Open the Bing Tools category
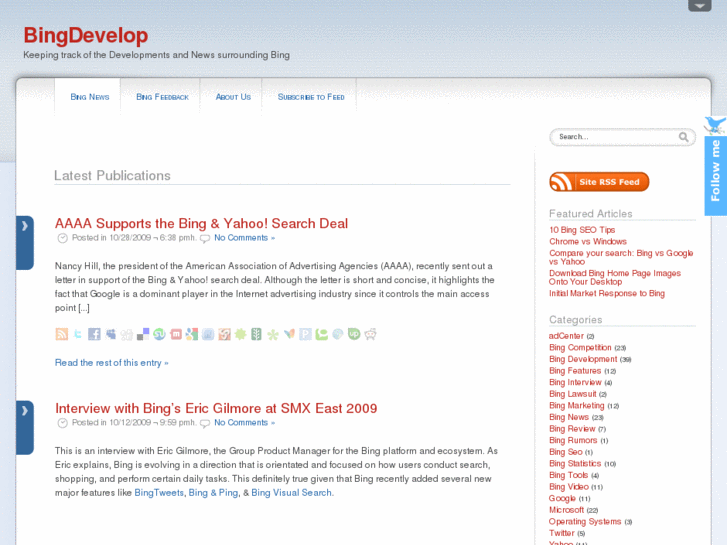The height and width of the screenshot is (545, 727). (x=568, y=475)
